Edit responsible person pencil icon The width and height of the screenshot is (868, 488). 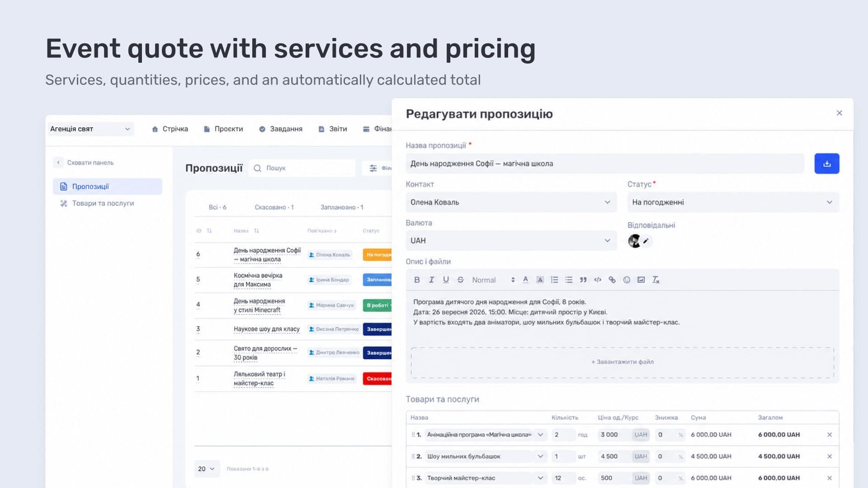pyautogui.click(x=646, y=241)
